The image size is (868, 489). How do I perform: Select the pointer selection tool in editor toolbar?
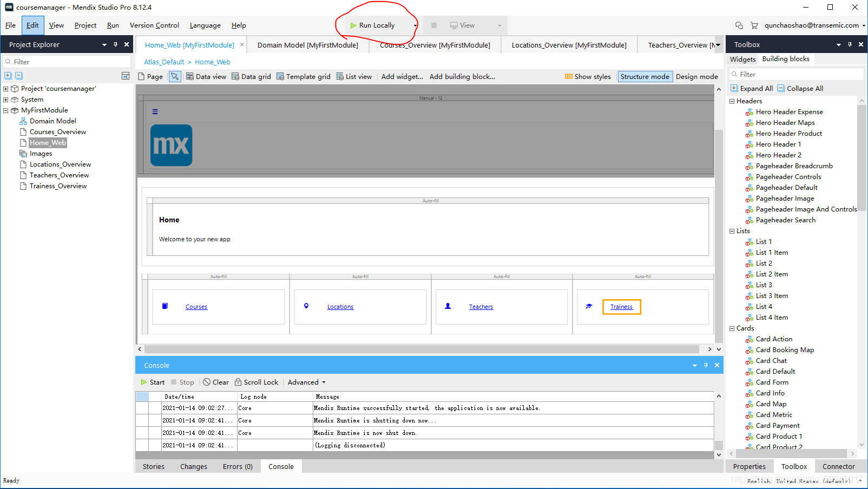(x=175, y=77)
